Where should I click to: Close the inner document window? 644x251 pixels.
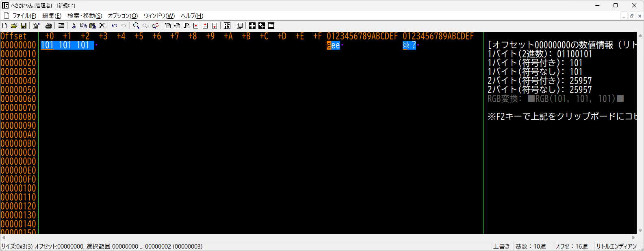click(640, 16)
